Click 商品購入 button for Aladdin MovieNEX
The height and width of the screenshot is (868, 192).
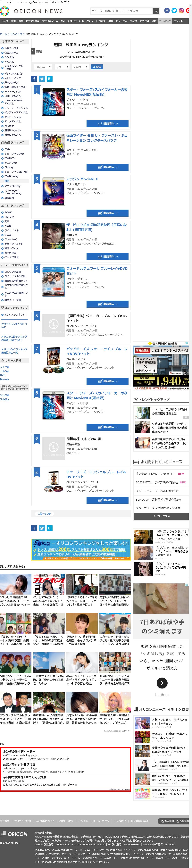[x=107, y=213]
